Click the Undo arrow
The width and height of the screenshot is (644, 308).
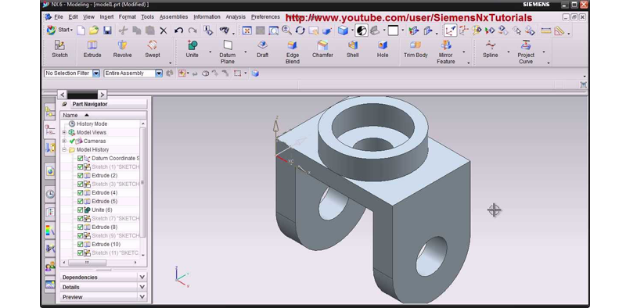178,30
